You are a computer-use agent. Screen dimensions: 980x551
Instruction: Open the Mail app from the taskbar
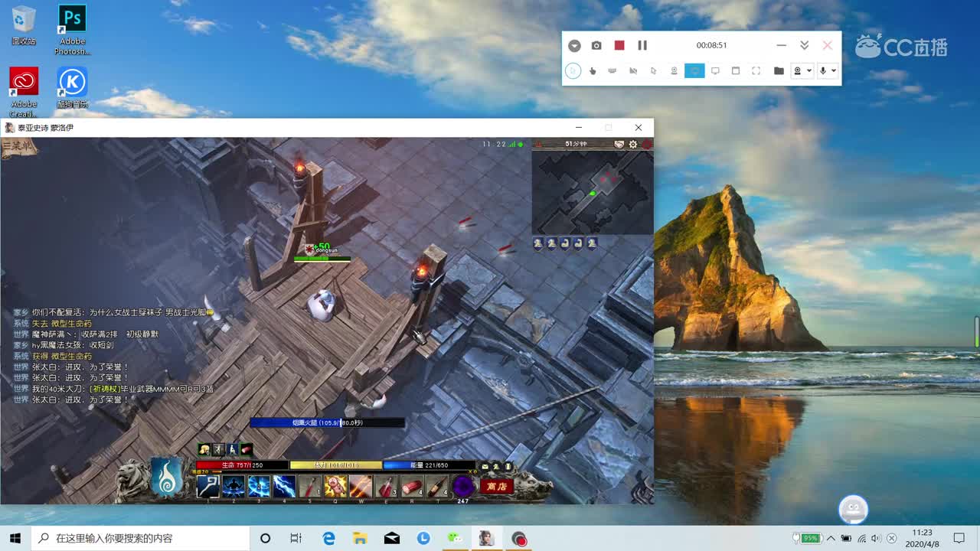tap(391, 538)
